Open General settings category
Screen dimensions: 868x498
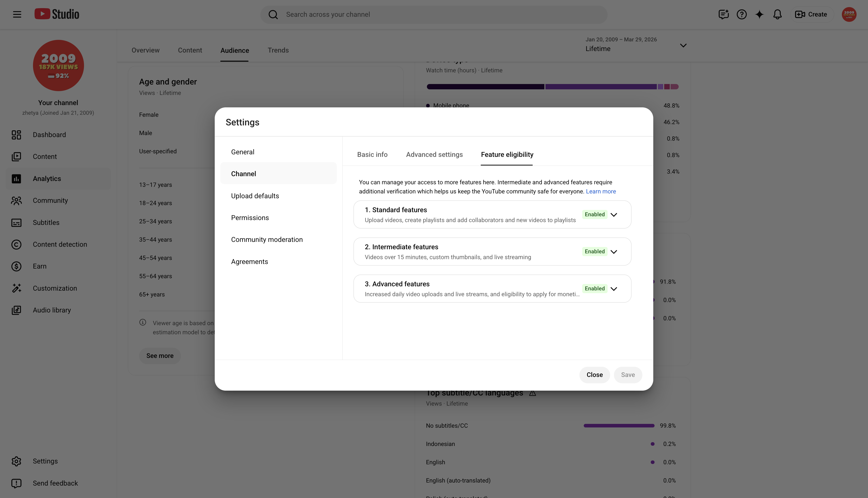tap(278, 152)
